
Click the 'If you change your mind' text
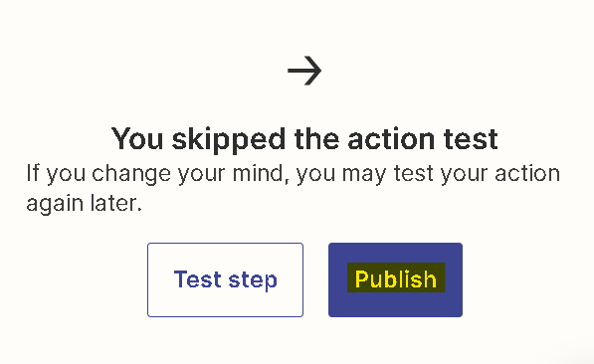[155, 174]
